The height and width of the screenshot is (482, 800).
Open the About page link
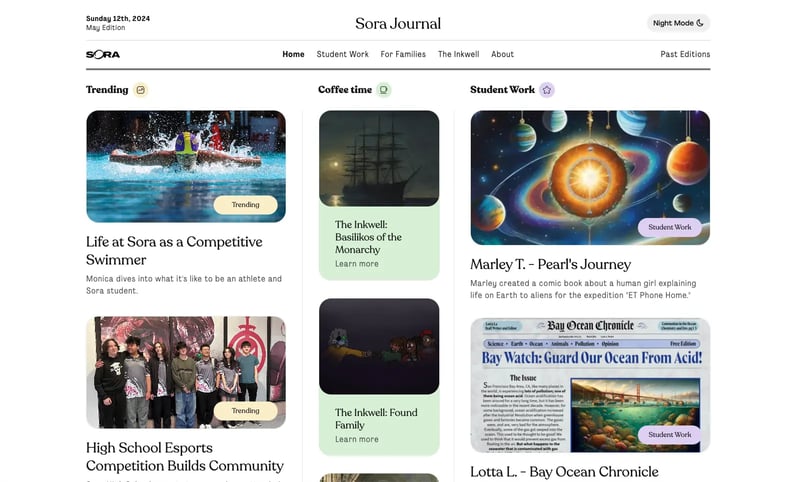click(502, 54)
